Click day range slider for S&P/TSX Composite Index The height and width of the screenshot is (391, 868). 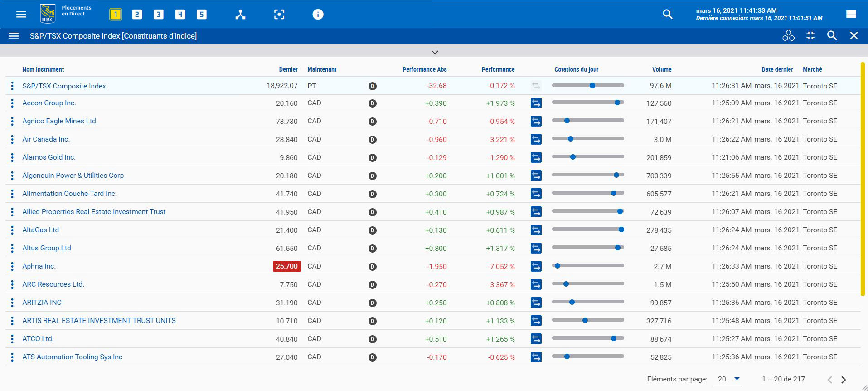pyautogui.click(x=588, y=85)
